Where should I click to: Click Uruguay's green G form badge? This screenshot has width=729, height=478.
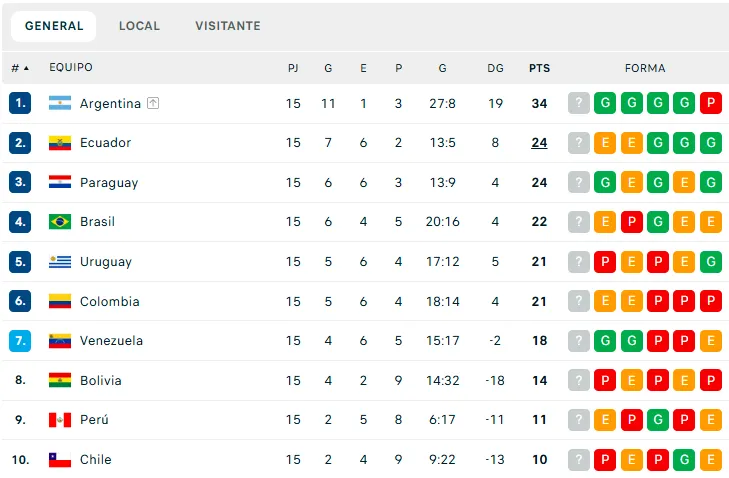[x=710, y=262]
